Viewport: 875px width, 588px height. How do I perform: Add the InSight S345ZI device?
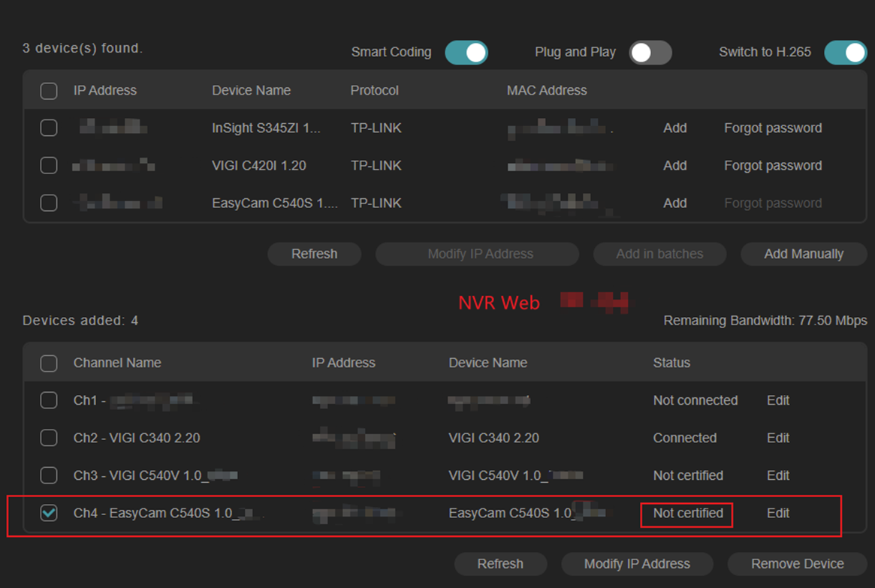click(674, 128)
